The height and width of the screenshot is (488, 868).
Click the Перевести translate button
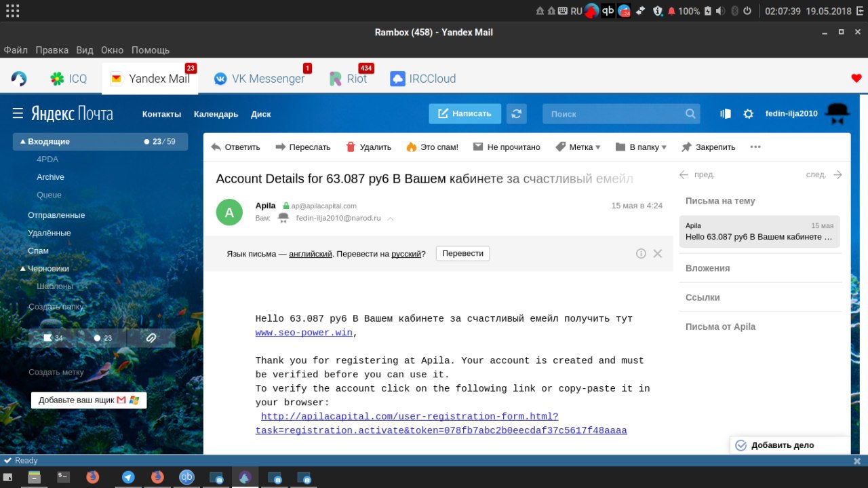coord(462,253)
